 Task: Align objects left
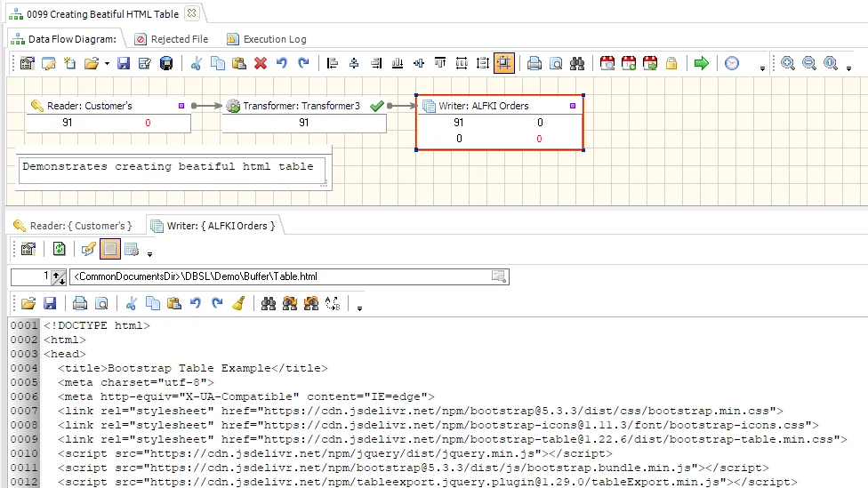(x=333, y=63)
